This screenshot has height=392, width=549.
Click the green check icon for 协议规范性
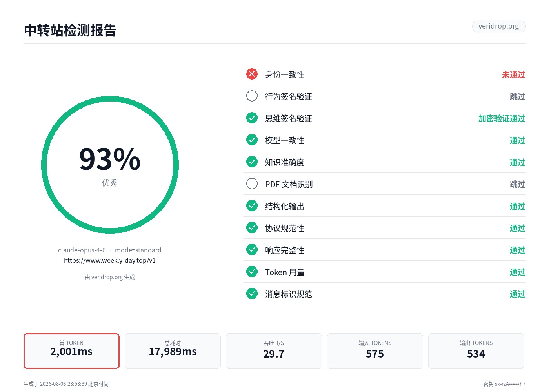pos(252,228)
